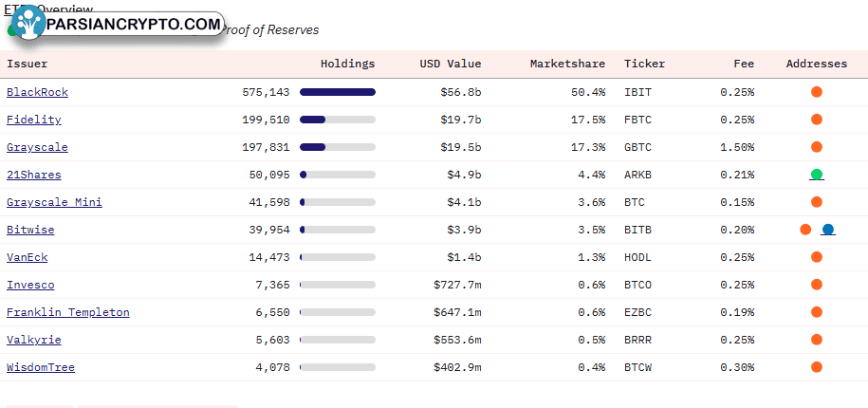The height and width of the screenshot is (408, 868).
Task: Open the 21Shares issuer link
Action: [x=34, y=175]
